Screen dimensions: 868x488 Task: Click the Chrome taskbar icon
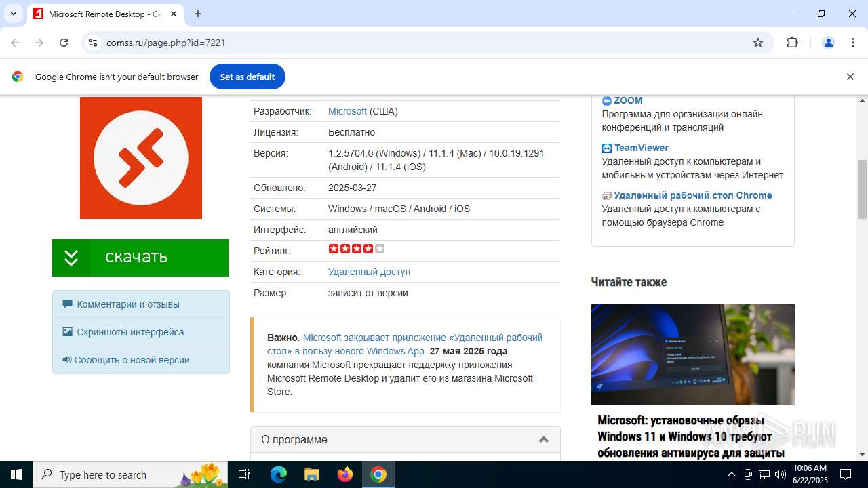(378, 474)
